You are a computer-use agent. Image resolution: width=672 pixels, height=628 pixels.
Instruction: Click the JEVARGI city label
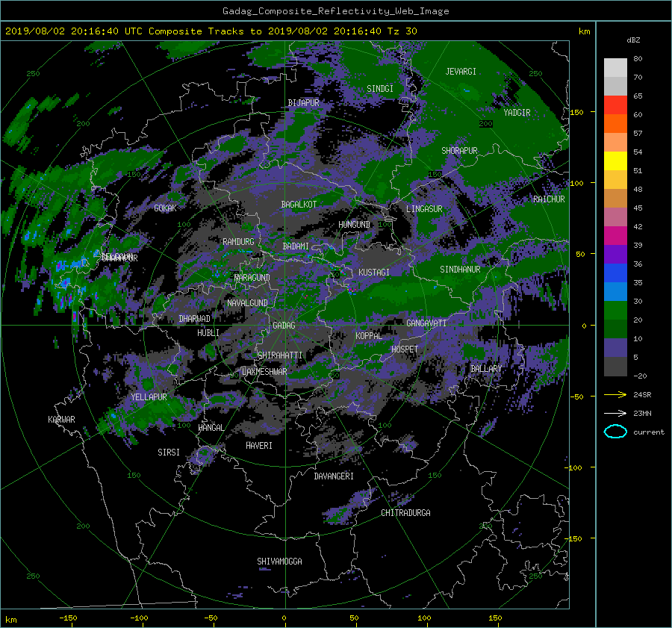(461, 72)
